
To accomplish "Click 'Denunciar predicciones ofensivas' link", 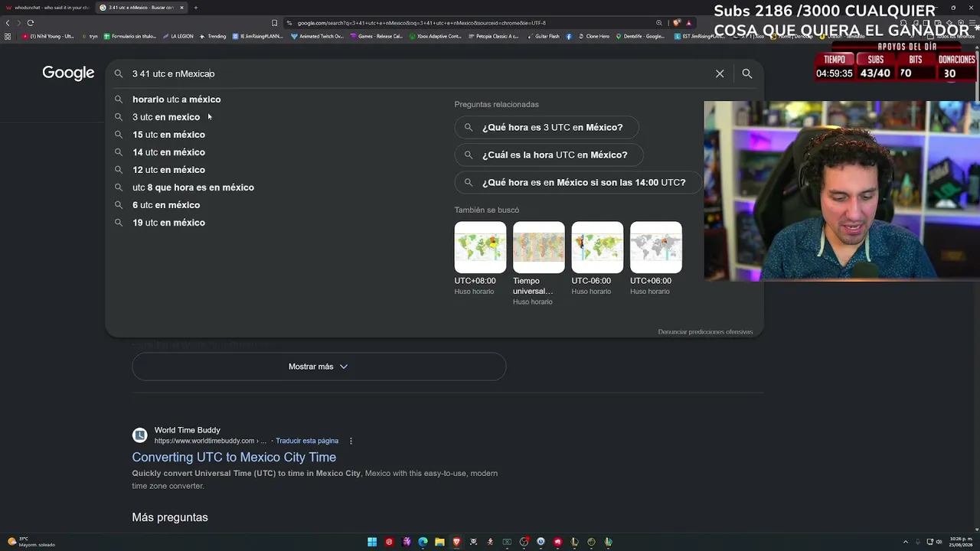I will [705, 332].
